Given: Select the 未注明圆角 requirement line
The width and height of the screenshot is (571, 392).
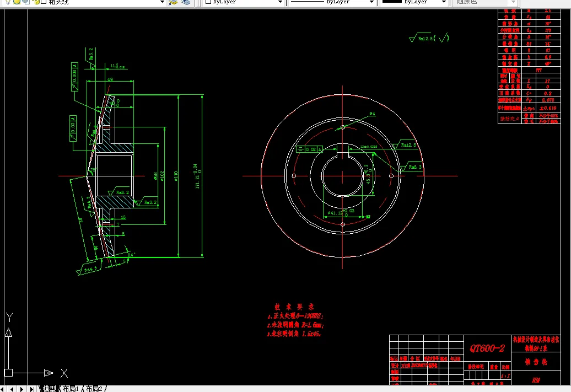Looking at the screenshot, I should [x=295, y=325].
